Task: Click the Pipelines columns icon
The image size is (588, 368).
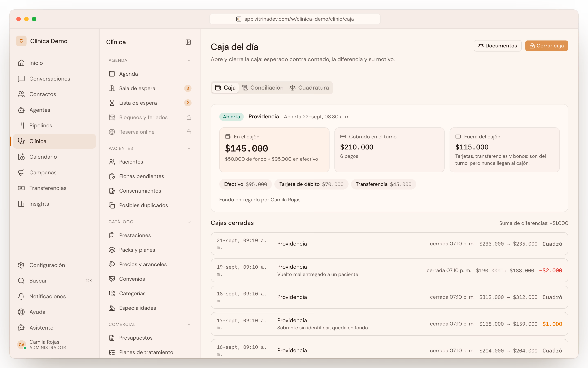Action: click(x=21, y=126)
